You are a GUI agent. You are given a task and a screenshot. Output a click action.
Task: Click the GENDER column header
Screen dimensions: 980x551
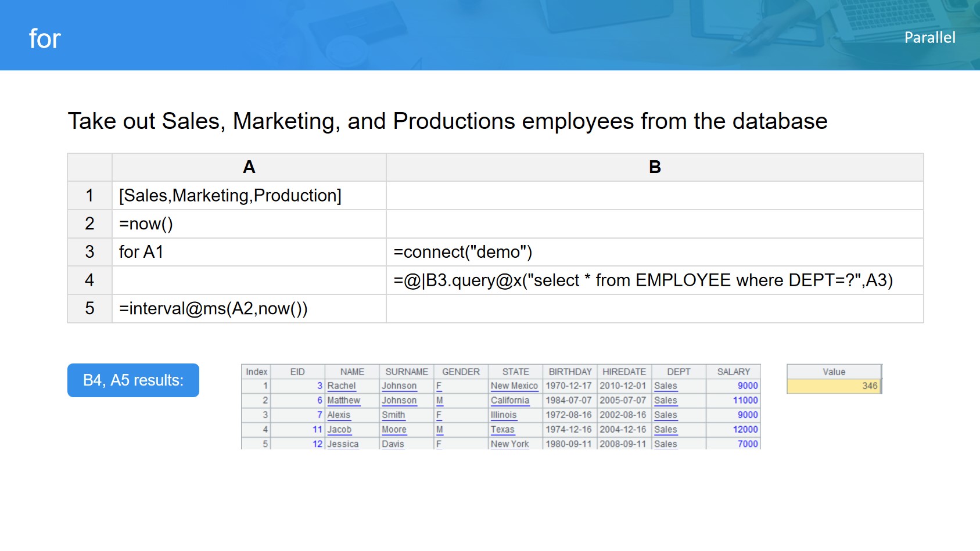point(461,372)
